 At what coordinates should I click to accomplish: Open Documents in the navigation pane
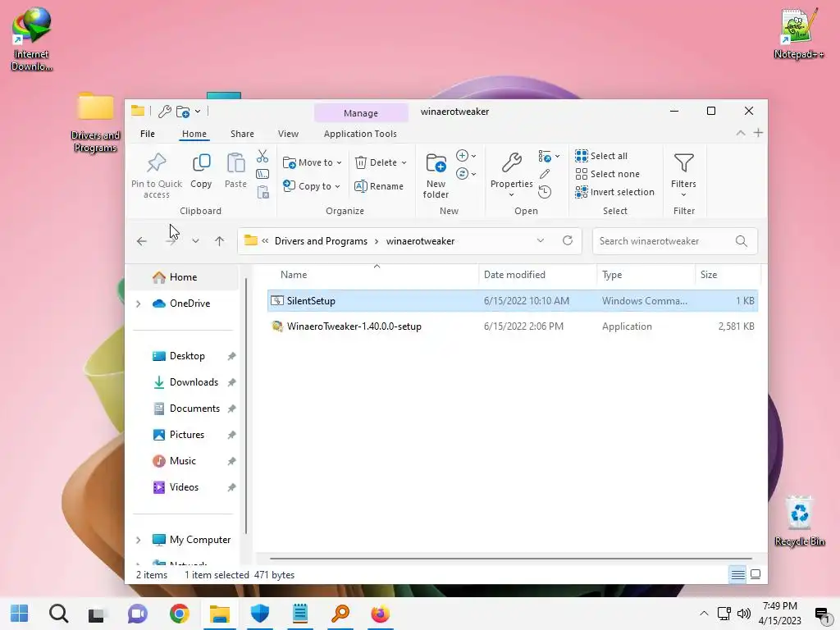194,409
